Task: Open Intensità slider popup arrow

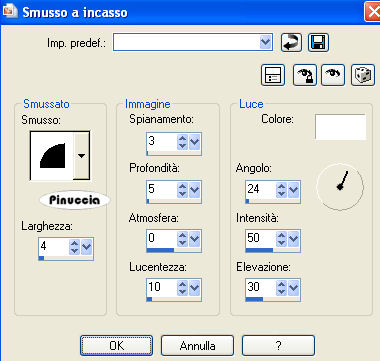Action: click(293, 239)
